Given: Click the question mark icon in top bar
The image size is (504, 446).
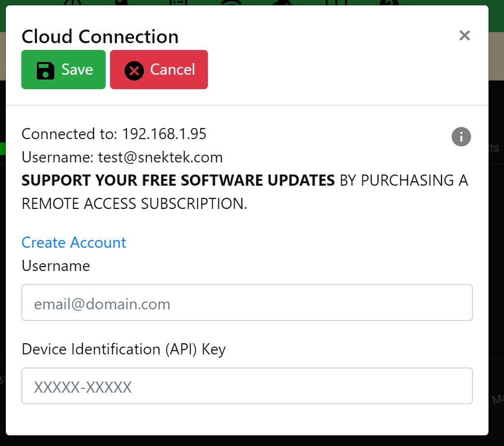Looking at the screenshot, I should point(388,2).
